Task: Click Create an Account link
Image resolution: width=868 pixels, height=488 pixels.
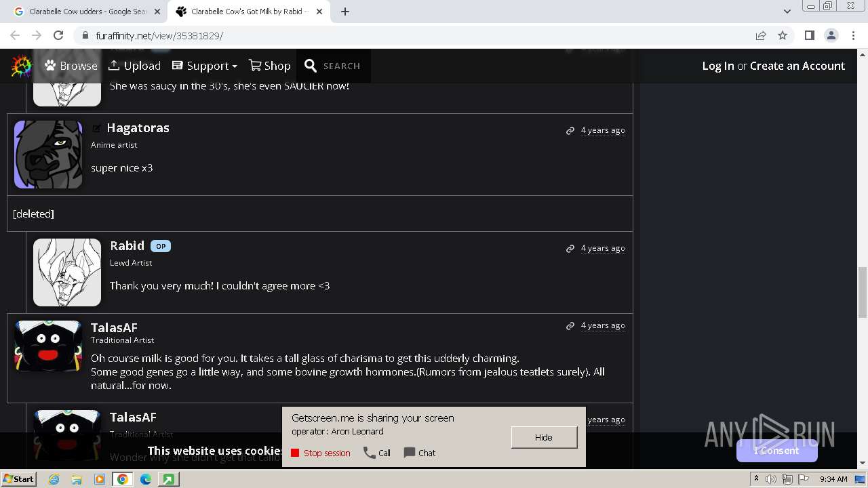Action: pyautogui.click(x=797, y=66)
